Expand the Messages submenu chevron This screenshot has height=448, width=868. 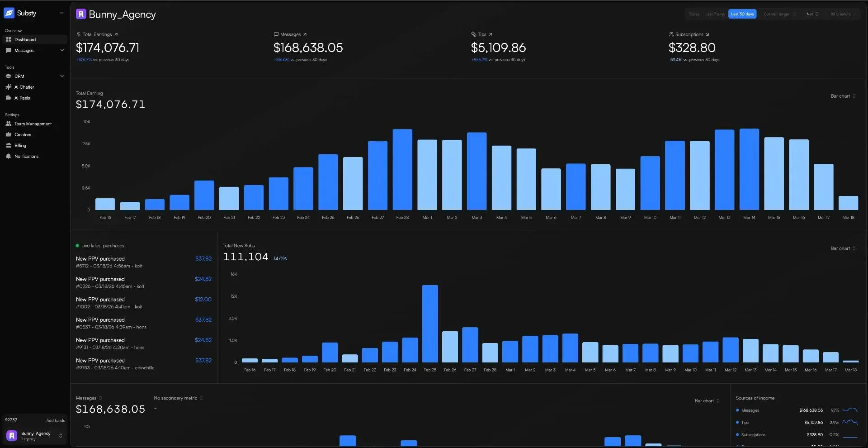[62, 51]
